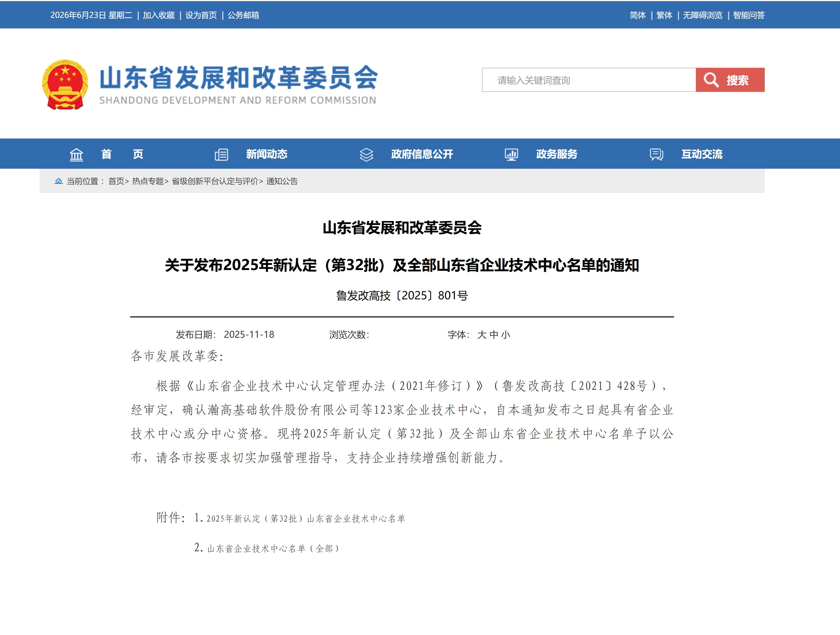Viewport: 840px width, 635px height.
Task: Click 省级创新平台认定与评价 breadcrumb link
Action: point(215,181)
